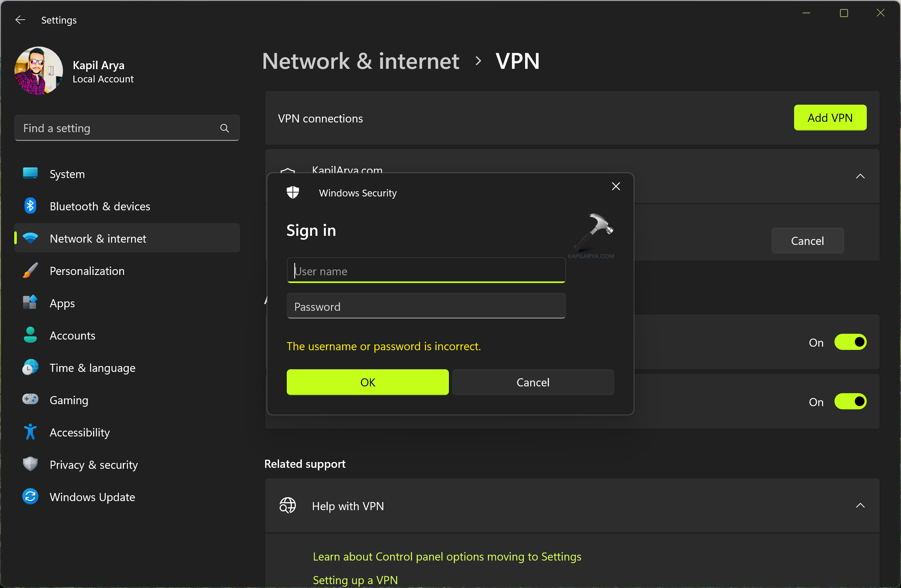Click the Password input field
901x588 pixels.
(426, 306)
